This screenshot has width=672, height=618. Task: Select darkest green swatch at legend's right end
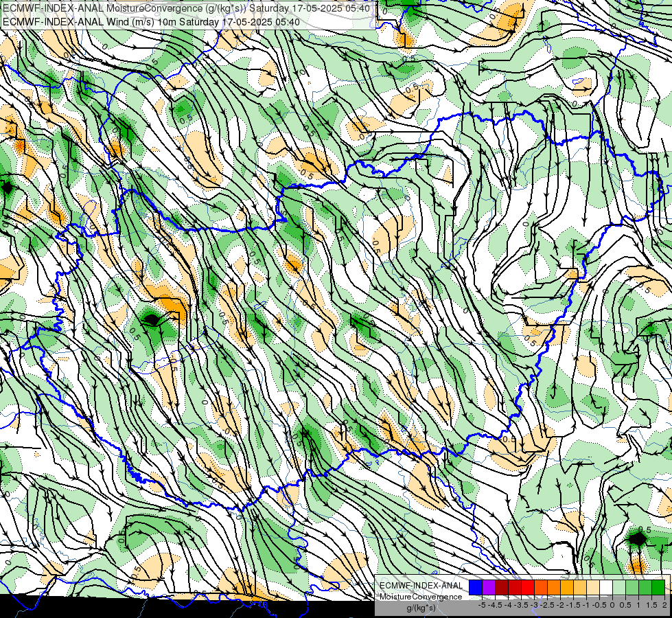tap(658, 588)
